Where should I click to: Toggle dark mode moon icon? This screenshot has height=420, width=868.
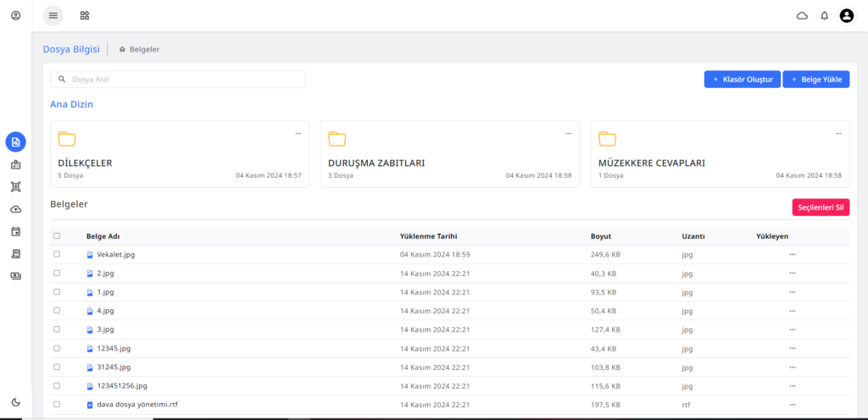[x=15, y=402]
